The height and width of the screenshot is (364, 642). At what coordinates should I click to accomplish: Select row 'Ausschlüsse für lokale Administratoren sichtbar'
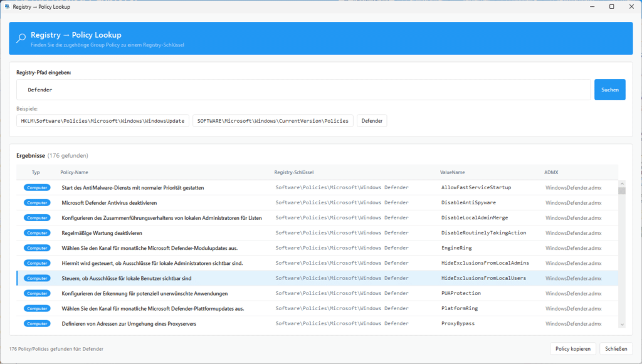point(317,263)
